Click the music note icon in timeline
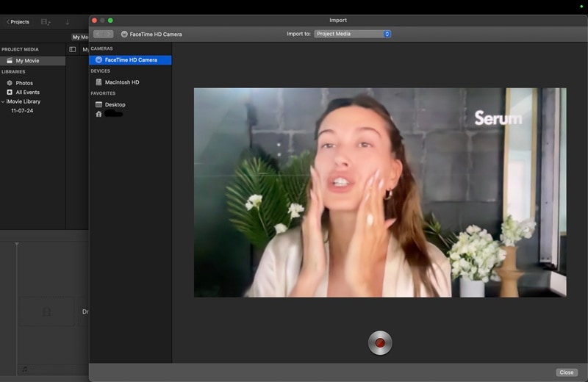This screenshot has height=382, width=588. point(25,370)
